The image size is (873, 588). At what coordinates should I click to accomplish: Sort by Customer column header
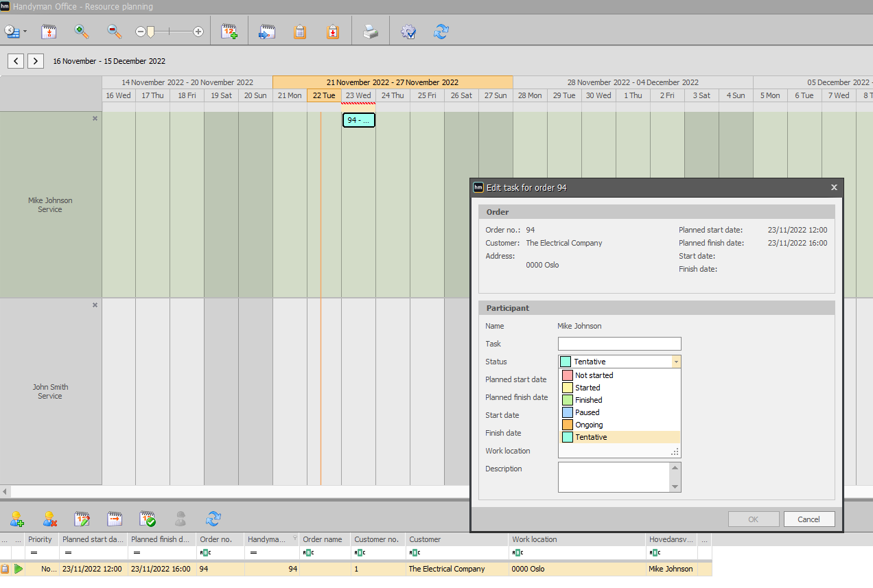coord(458,539)
